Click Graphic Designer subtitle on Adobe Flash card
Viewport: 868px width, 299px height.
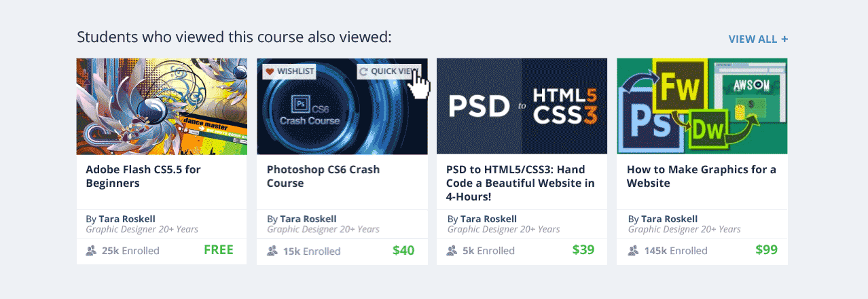(142, 229)
